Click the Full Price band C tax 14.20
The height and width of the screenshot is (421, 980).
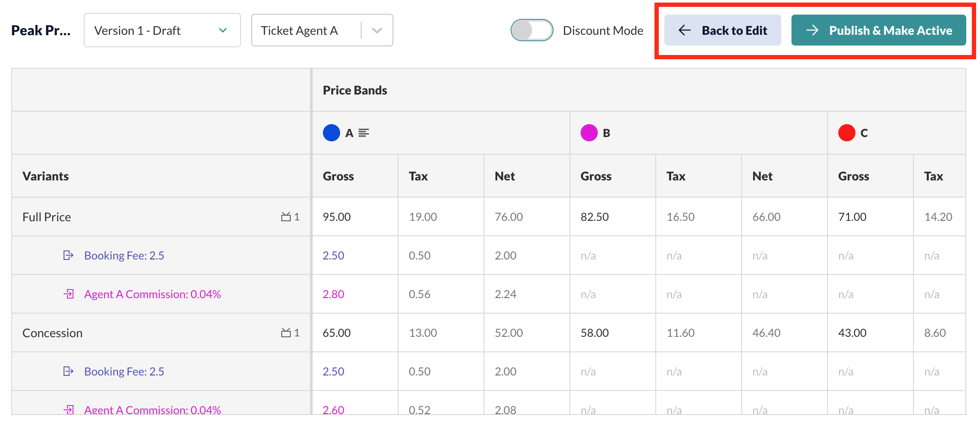(x=938, y=217)
